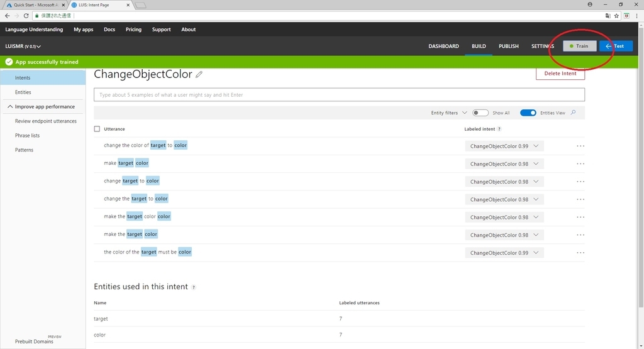Open options menu for 'make the target color color' row
This screenshot has height=349, width=644.
click(x=580, y=217)
